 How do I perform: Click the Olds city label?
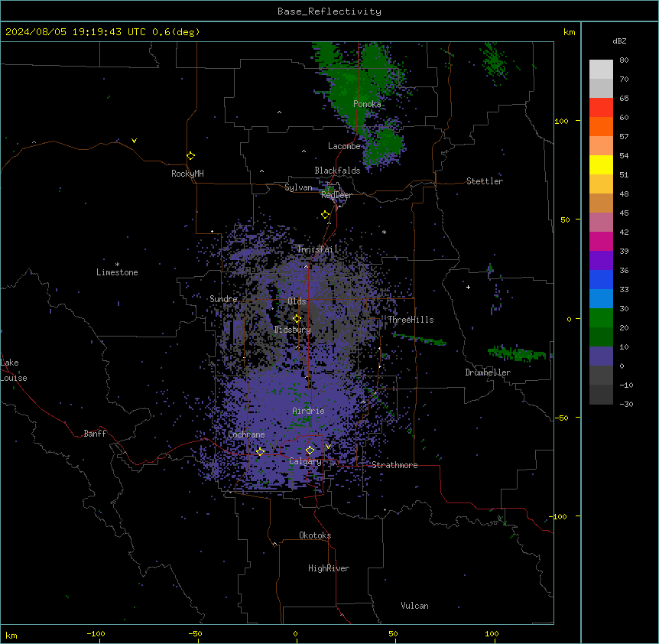pos(297,301)
